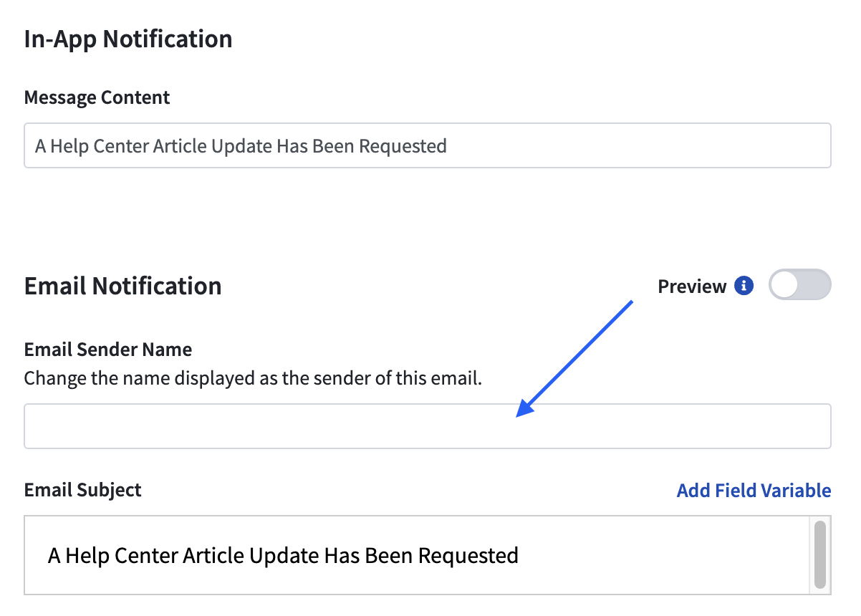Click the Preview info icon

(x=744, y=287)
